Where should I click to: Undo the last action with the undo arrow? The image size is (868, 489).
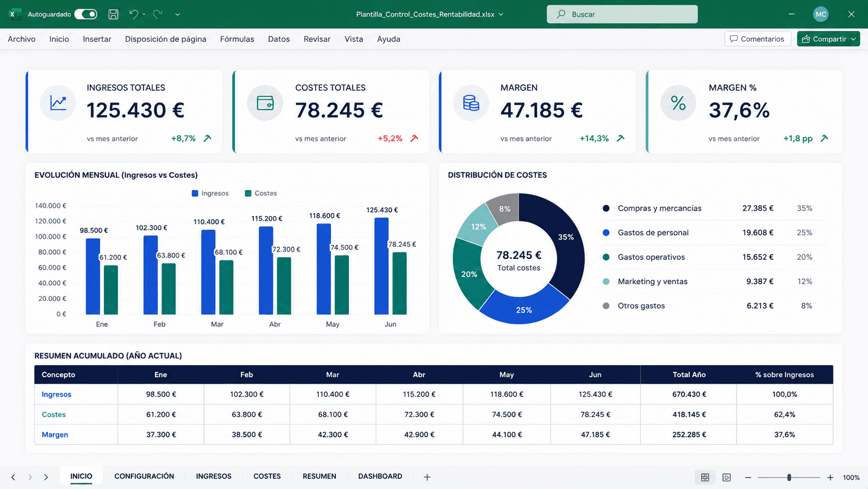[x=133, y=14]
